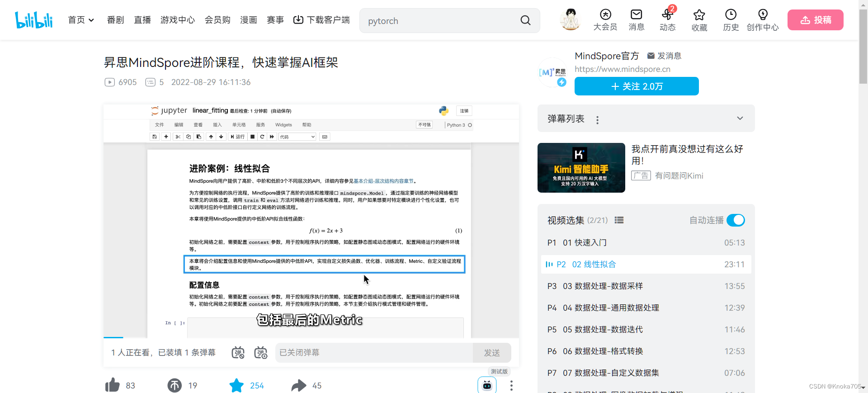
Task: Open 漫画 page
Action: click(249, 20)
